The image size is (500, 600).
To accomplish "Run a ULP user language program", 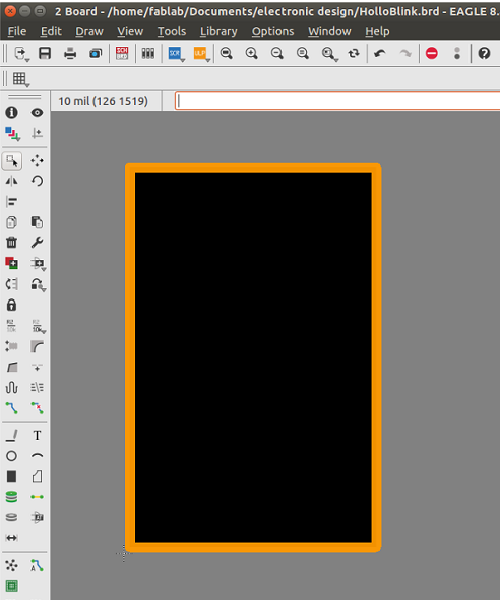I will pyautogui.click(x=200, y=53).
